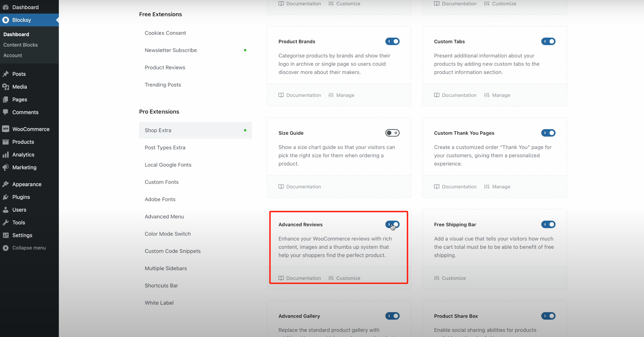Click the Tools wrench icon

tap(6, 223)
